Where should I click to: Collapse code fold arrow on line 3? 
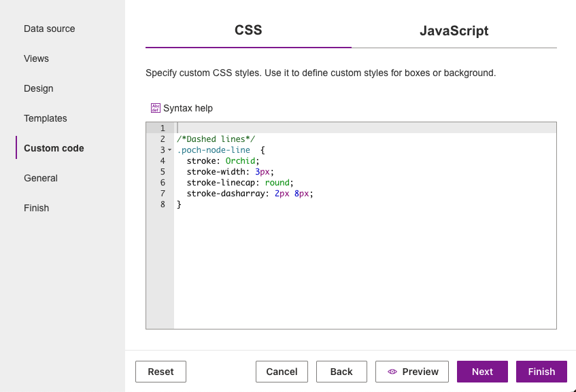coord(170,150)
